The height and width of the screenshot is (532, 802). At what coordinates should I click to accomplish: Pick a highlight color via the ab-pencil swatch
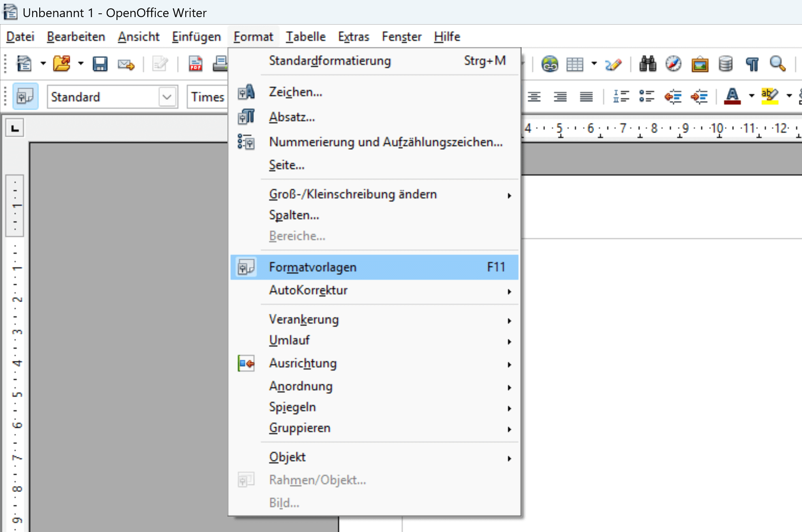[x=769, y=96]
